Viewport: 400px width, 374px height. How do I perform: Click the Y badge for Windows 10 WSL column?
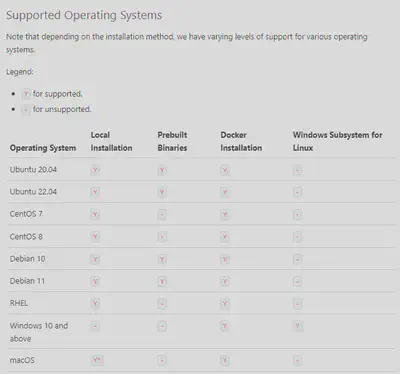coord(298,326)
